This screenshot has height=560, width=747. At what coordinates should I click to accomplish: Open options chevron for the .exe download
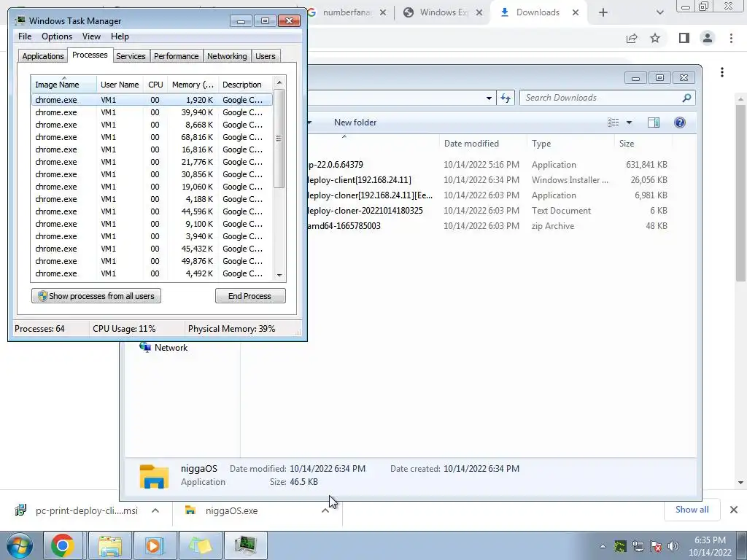(x=325, y=510)
